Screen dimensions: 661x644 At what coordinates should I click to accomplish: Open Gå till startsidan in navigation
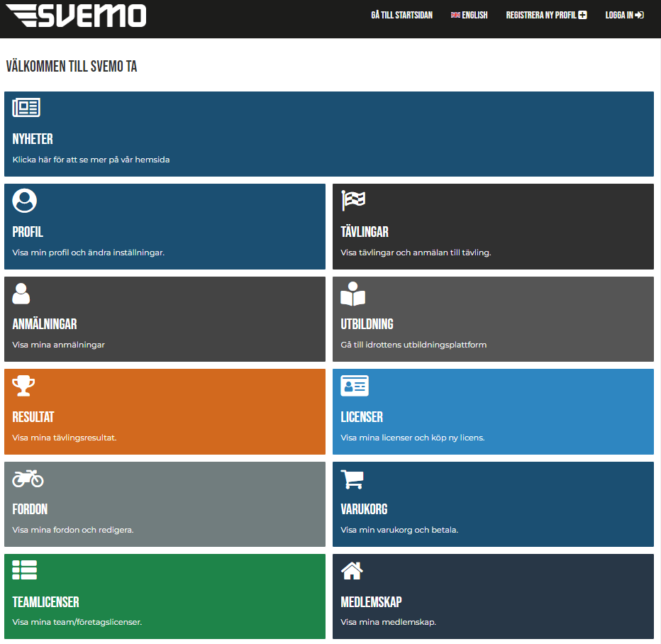pyautogui.click(x=401, y=15)
